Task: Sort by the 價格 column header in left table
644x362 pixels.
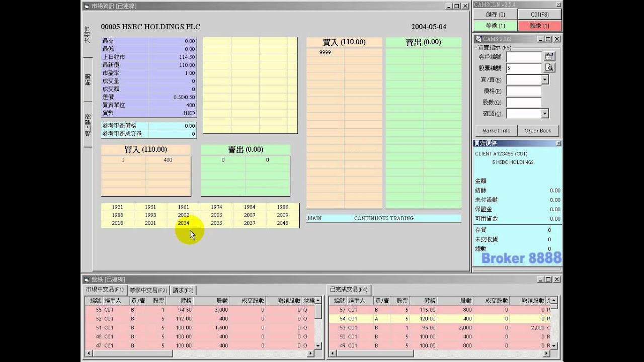Action: pos(179,301)
